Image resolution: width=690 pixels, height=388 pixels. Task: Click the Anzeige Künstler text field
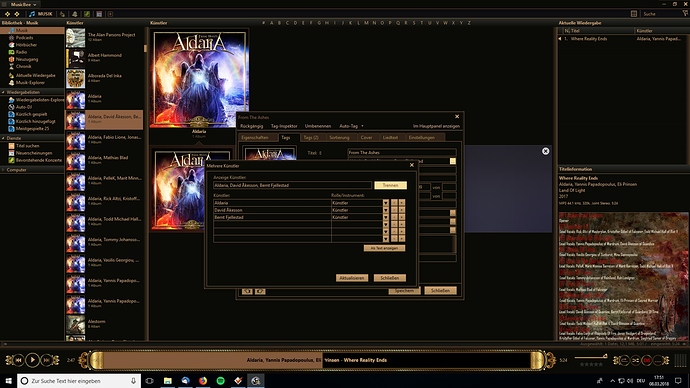292,185
